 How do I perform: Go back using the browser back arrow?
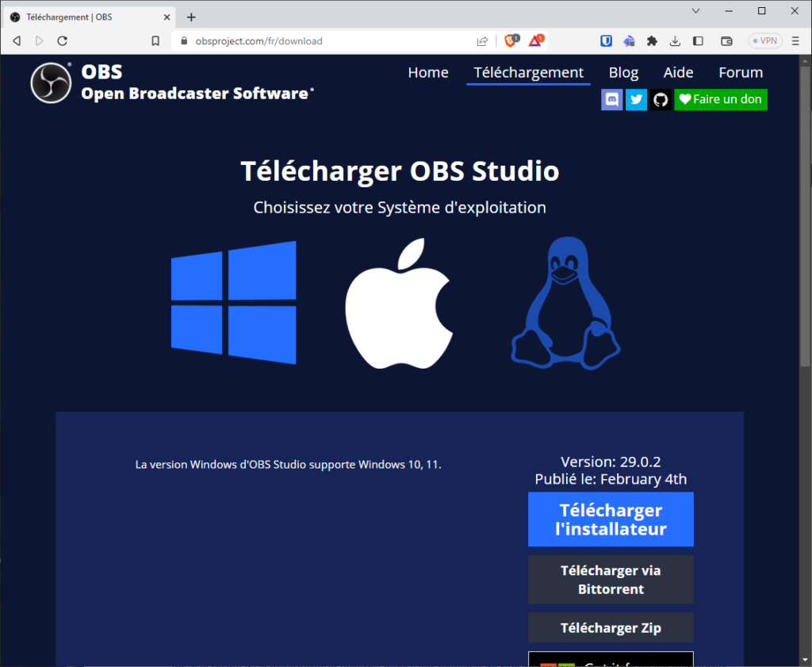pyautogui.click(x=17, y=41)
